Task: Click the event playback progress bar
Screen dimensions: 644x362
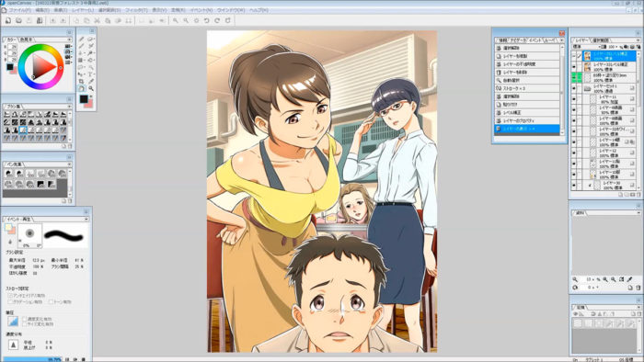Action: click(31, 359)
